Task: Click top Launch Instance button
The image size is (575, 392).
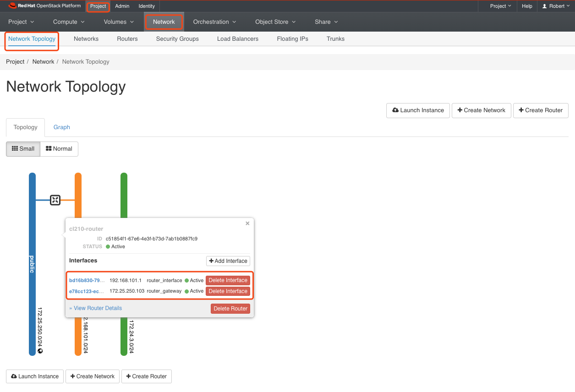Action: coord(418,110)
